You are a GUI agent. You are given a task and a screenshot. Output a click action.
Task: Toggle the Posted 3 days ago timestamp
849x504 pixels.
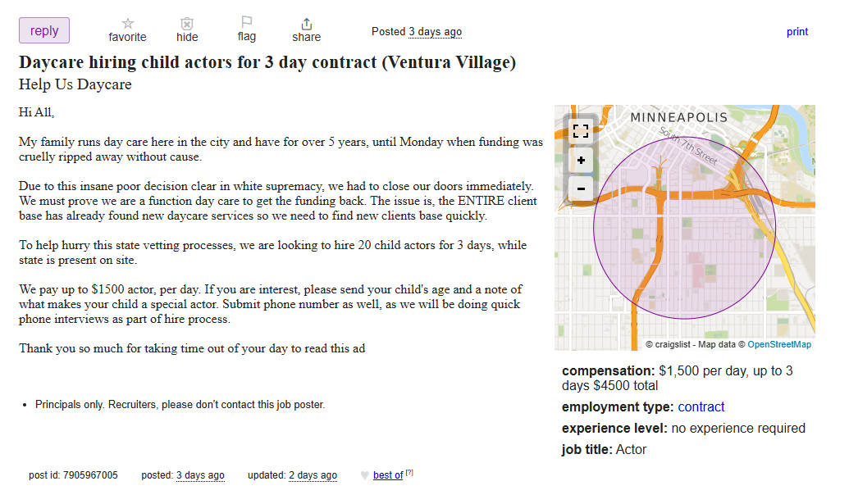point(435,32)
